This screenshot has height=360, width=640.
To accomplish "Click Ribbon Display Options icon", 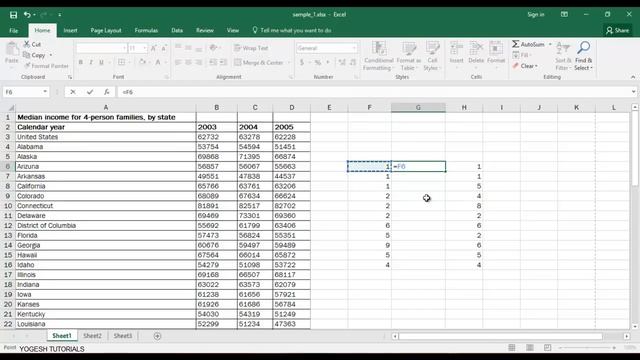I will (564, 15).
